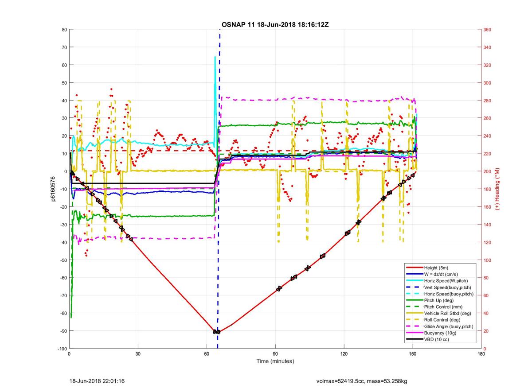Screen dimensions: 532x392
Task: Click the right axis tick label 360
Action: tap(488, 30)
